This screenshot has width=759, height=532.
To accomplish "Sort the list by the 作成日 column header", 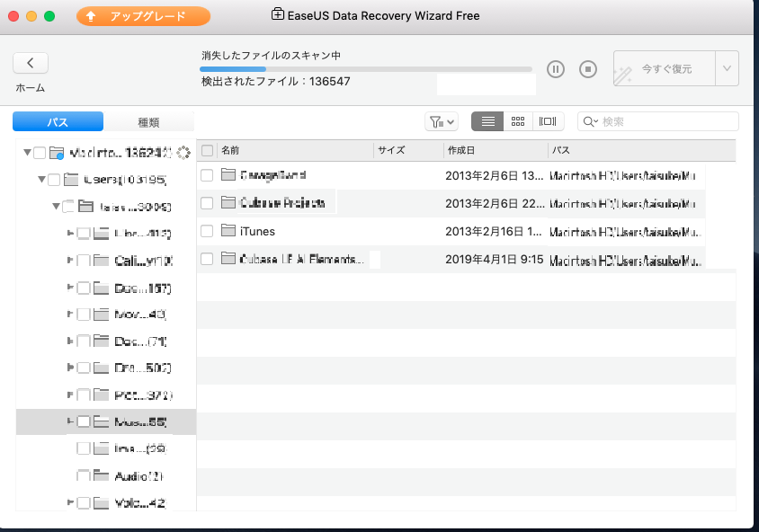I will 496,150.
